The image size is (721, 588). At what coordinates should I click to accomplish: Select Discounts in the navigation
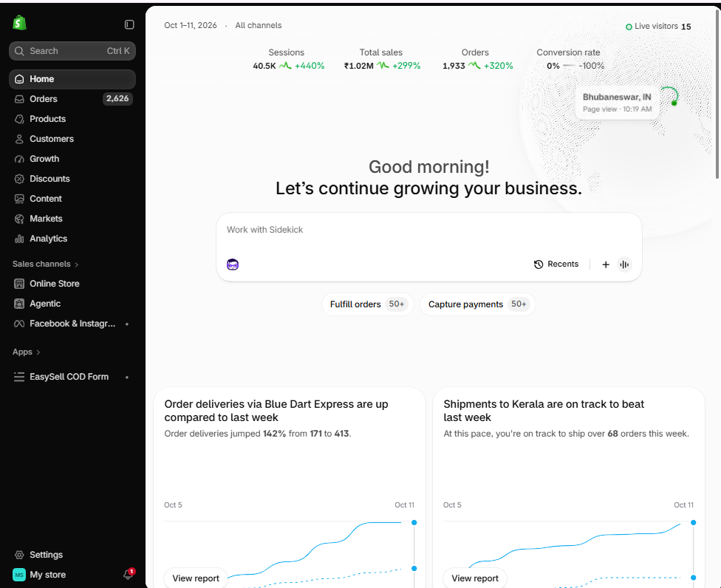pos(72,179)
